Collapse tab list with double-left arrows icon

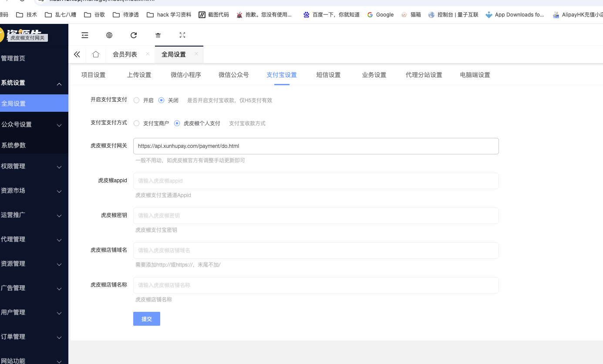pos(77,54)
